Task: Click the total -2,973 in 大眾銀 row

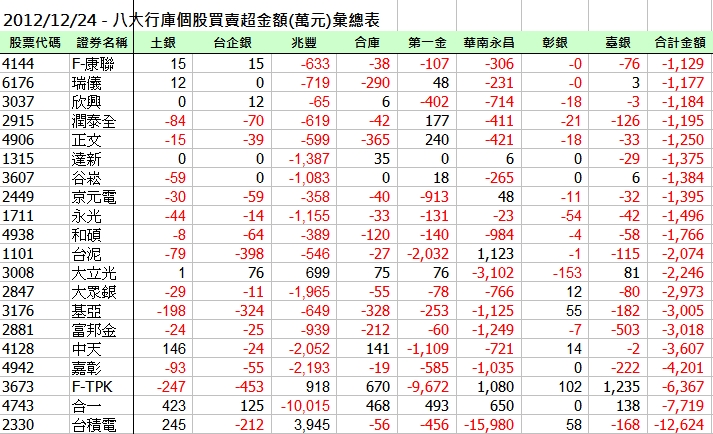Action: (x=683, y=292)
